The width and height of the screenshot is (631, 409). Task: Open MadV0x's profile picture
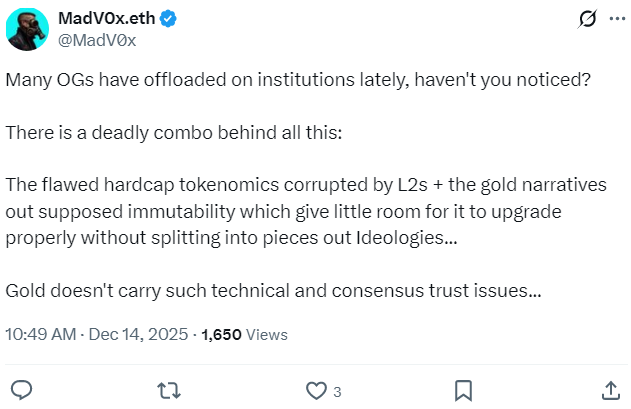click(x=27, y=30)
